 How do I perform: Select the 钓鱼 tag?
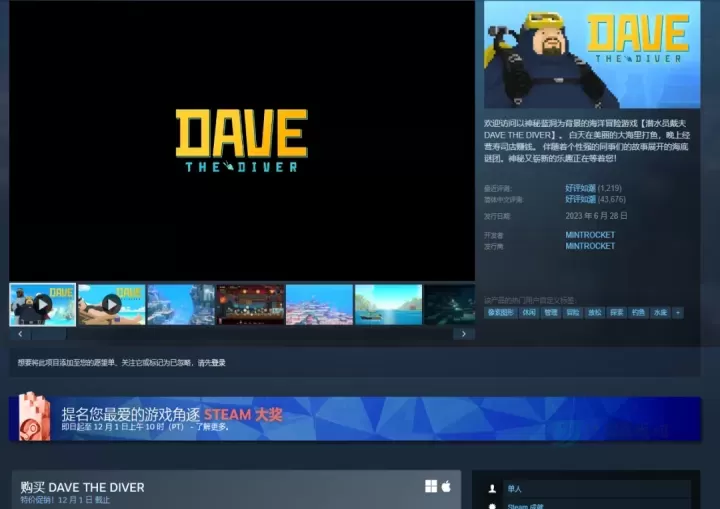pos(638,312)
